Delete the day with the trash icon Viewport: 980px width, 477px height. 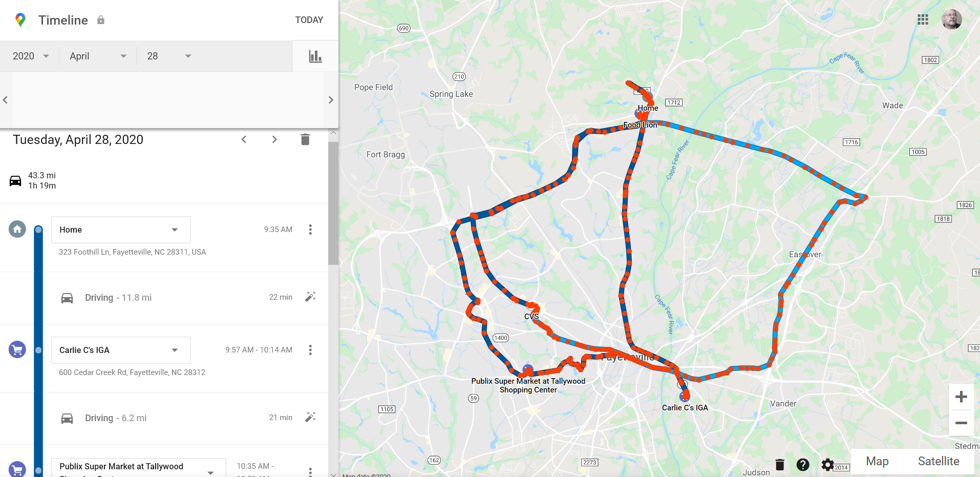[x=305, y=139]
